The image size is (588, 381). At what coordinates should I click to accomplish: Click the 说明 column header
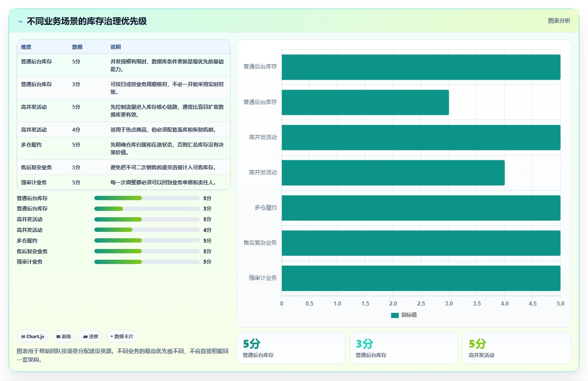click(x=116, y=47)
